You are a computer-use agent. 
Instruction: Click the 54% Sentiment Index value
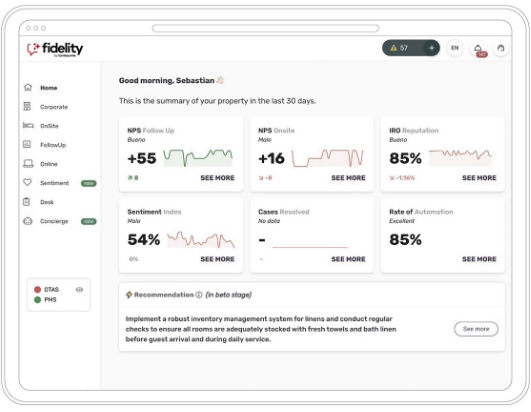click(x=144, y=240)
